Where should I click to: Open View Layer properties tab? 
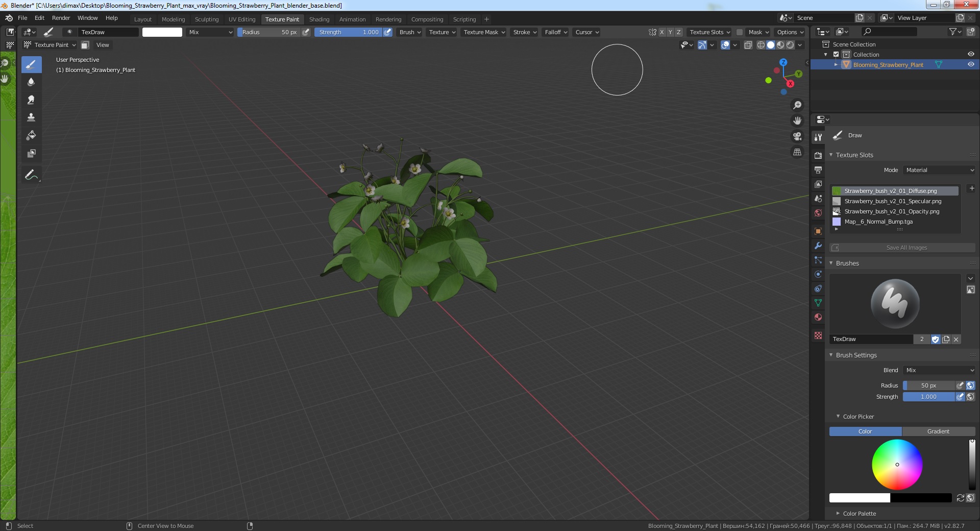click(818, 184)
